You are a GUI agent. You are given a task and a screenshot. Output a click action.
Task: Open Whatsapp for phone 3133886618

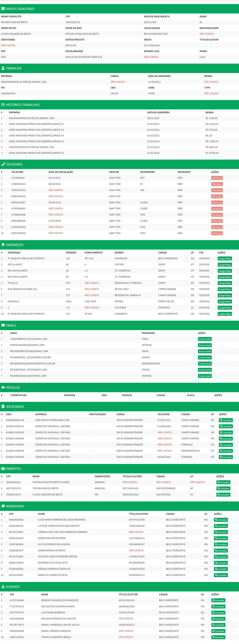click(217, 178)
